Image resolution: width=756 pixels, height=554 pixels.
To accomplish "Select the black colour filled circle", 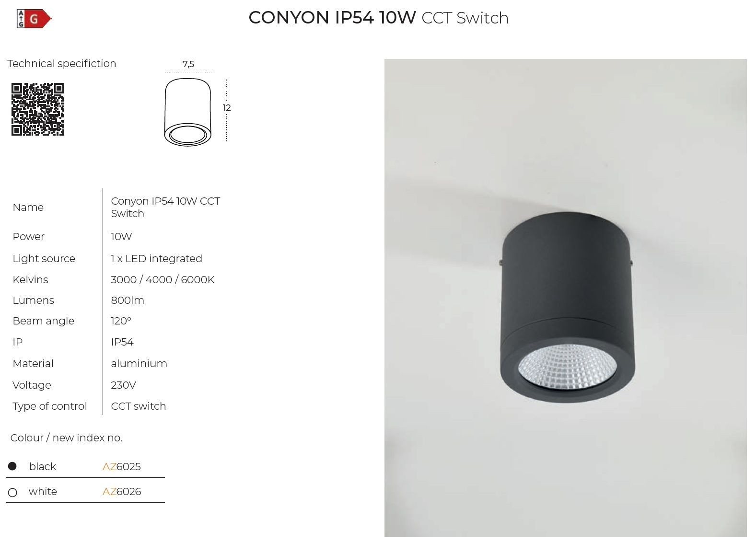I will coord(12,466).
